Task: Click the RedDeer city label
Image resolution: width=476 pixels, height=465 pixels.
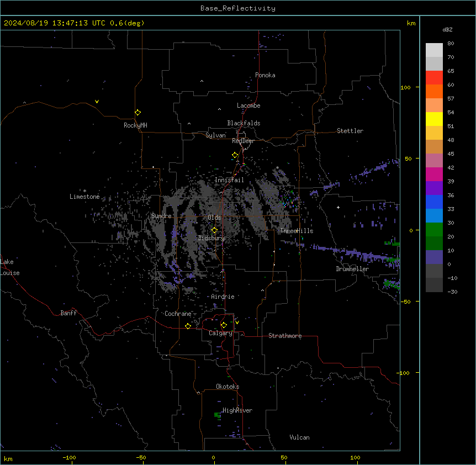Action: pyautogui.click(x=243, y=141)
